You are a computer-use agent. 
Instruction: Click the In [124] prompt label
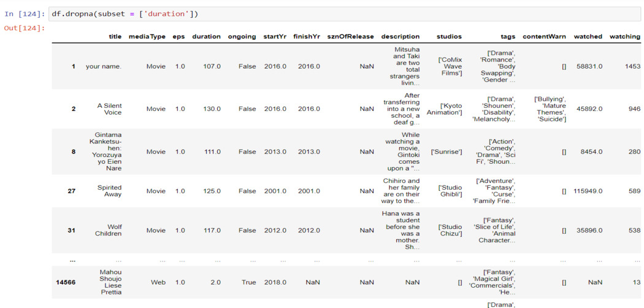point(25,14)
